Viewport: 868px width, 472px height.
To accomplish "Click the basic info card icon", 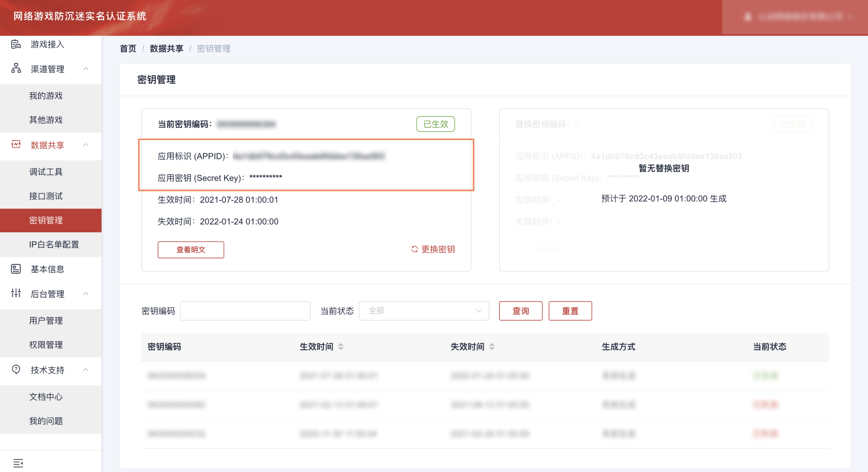I will 16,269.
